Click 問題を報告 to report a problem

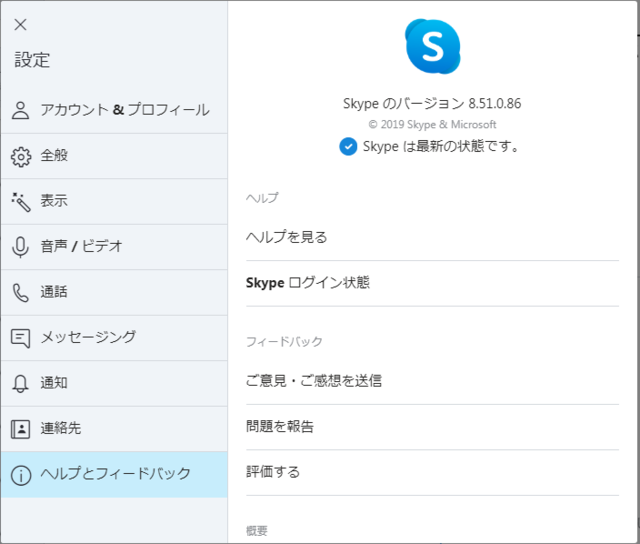tap(433, 427)
